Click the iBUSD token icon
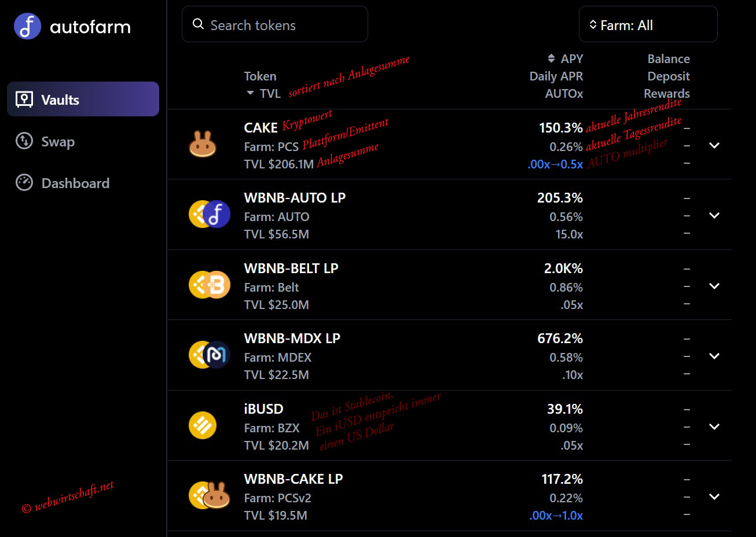 (x=203, y=426)
